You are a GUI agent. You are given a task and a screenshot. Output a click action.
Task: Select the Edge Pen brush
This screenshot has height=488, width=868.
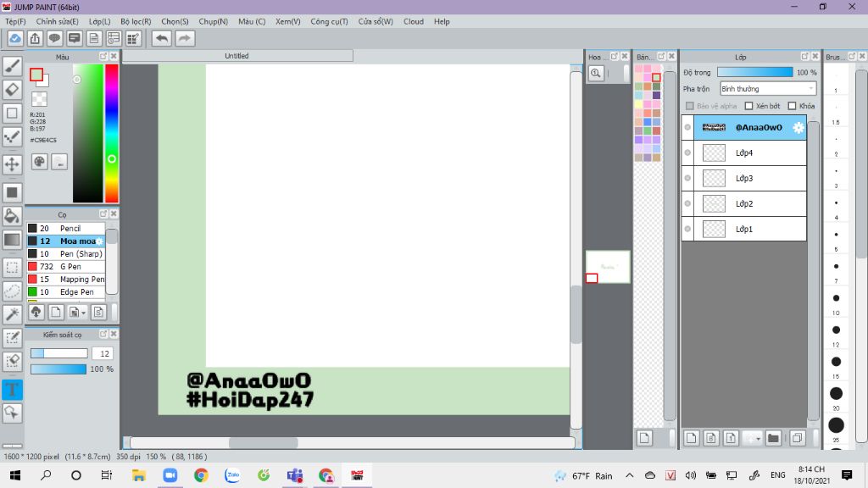[66, 292]
